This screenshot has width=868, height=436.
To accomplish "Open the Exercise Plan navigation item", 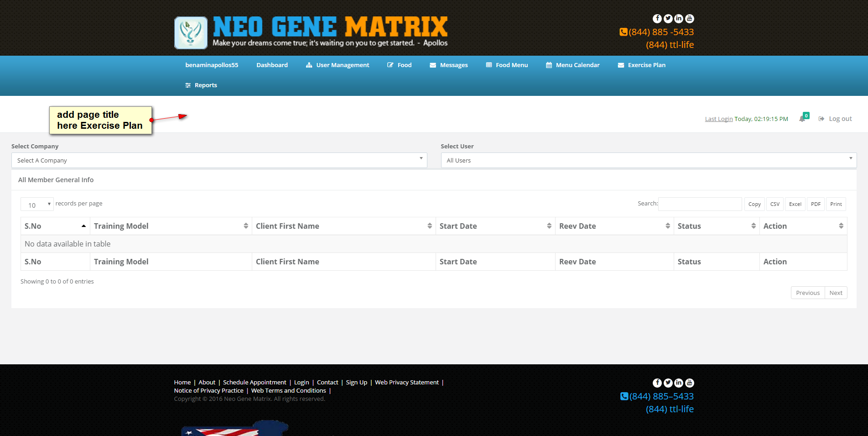I will [642, 65].
